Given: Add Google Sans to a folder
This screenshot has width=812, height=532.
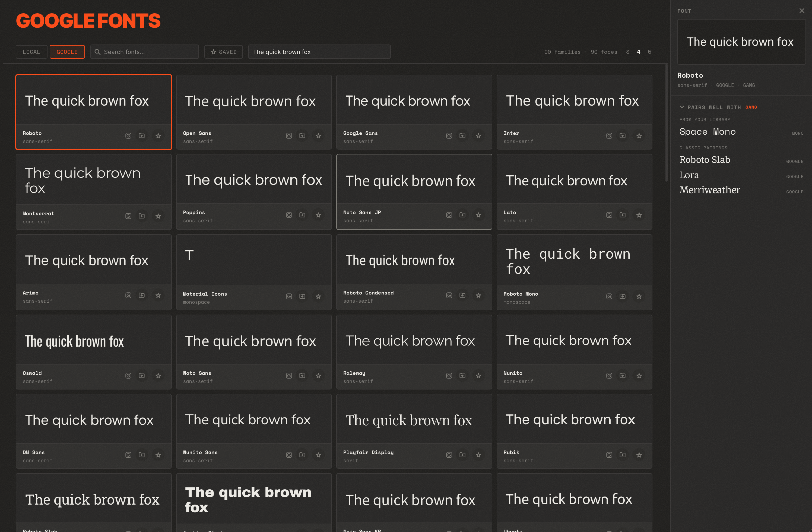Looking at the screenshot, I should 462,136.
